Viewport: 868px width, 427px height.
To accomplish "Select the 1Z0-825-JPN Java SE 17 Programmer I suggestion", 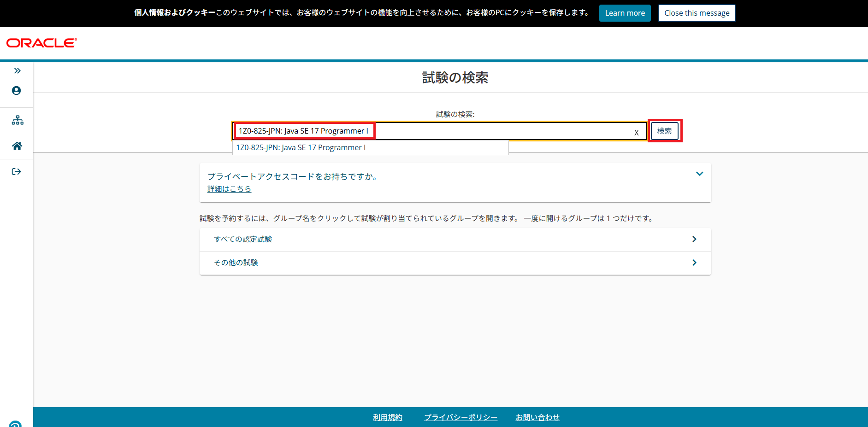I will point(370,147).
